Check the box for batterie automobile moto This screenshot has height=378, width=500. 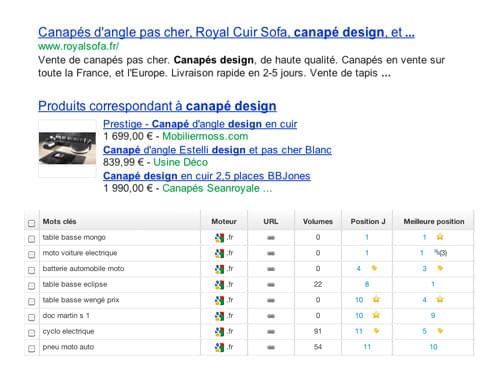31,270
